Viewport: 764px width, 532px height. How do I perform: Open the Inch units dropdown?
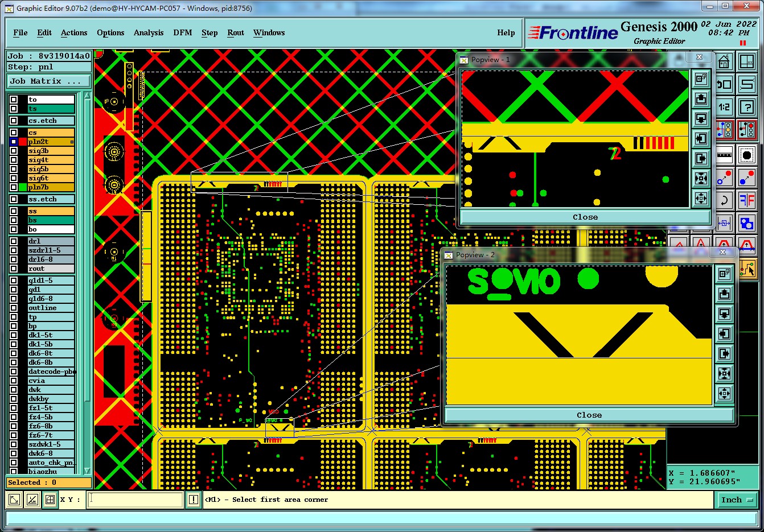coord(737,500)
